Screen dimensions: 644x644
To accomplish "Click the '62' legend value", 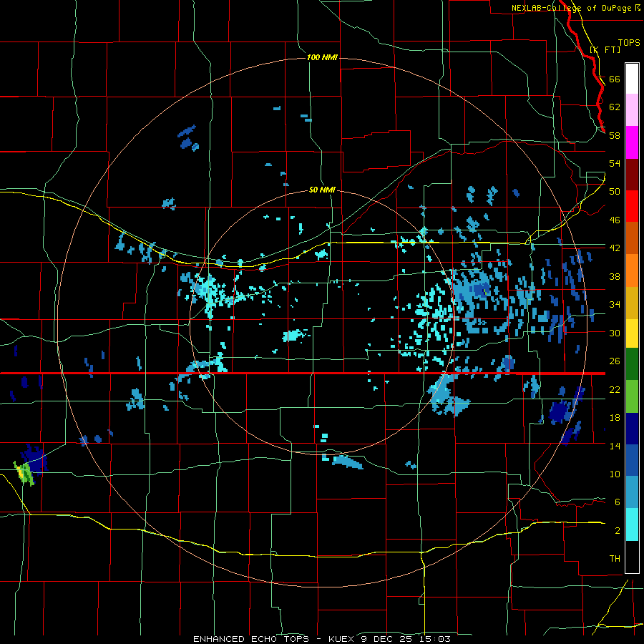I will click(x=615, y=107).
